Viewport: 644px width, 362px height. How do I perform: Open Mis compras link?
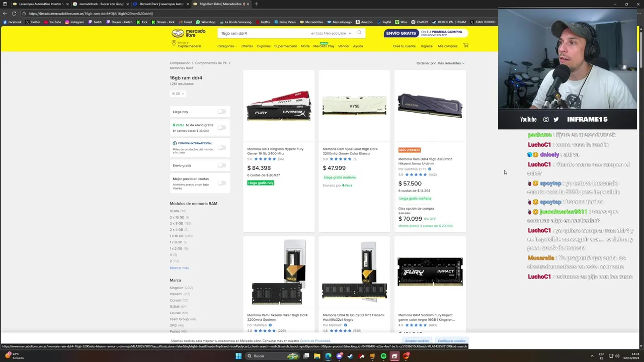tap(448, 46)
